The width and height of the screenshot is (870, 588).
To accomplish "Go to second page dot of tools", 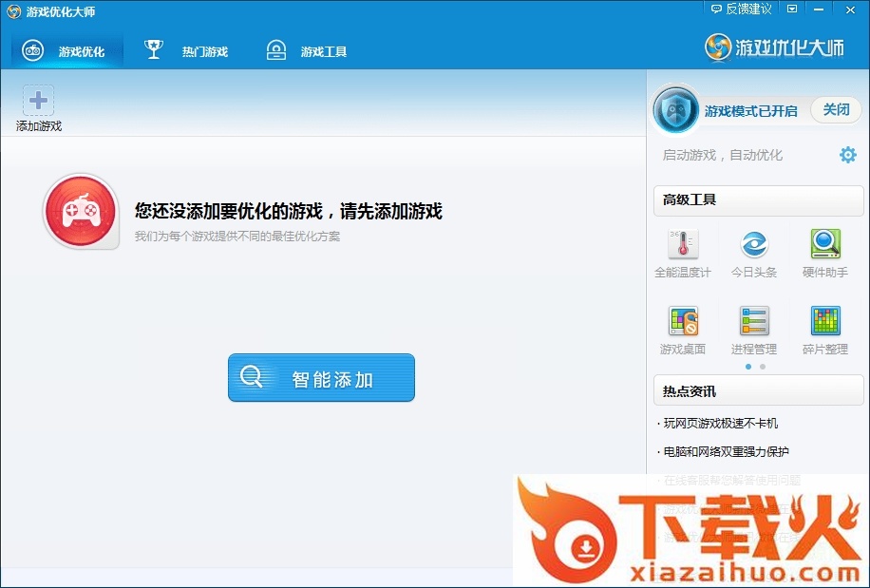I will coord(763,367).
